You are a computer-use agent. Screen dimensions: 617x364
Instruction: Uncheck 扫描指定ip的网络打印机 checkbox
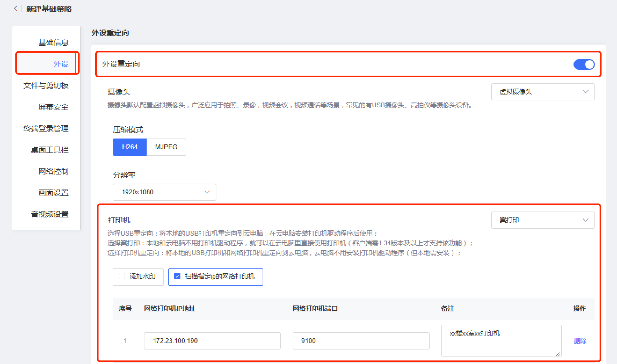(177, 276)
